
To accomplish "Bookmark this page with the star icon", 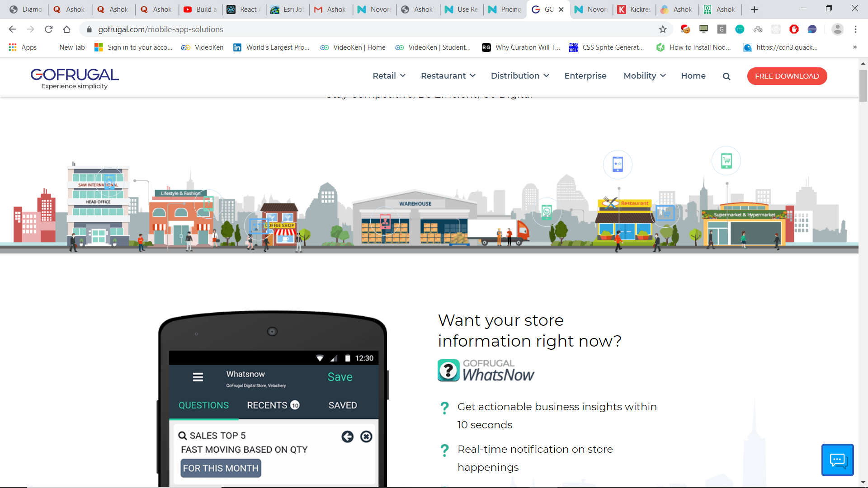I will tap(663, 29).
